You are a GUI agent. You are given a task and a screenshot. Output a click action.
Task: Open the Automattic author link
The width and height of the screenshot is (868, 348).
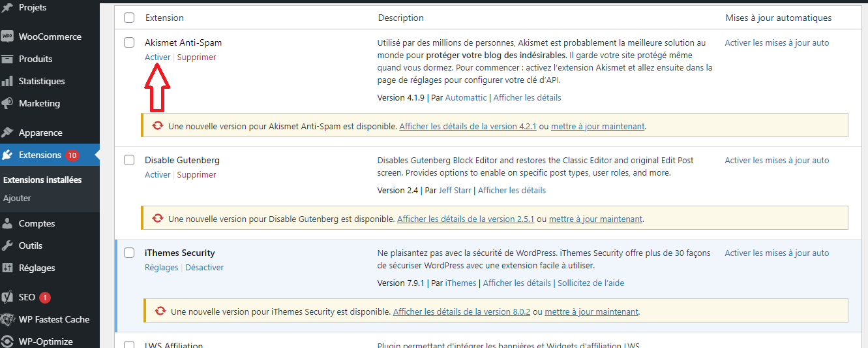(x=466, y=97)
